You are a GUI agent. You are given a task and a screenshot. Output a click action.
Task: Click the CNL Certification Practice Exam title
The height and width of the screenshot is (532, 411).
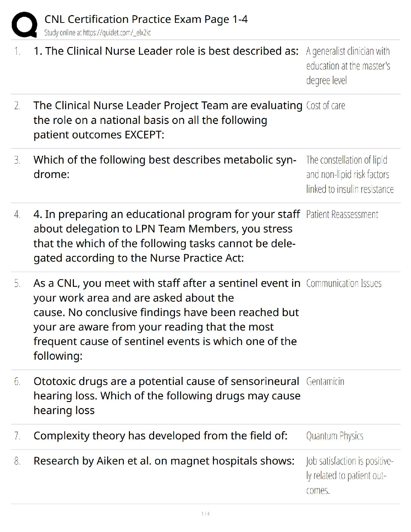click(146, 19)
